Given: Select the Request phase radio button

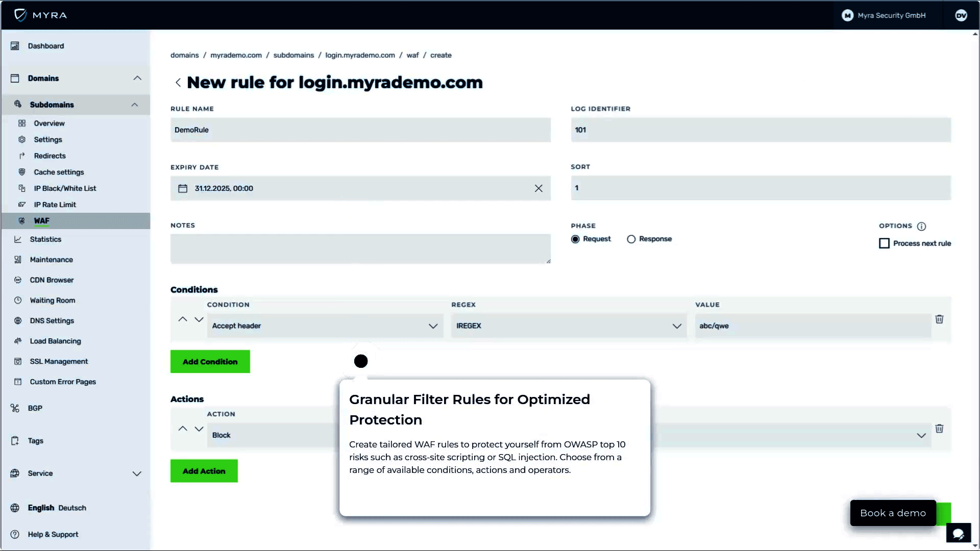Looking at the screenshot, I should 575,239.
